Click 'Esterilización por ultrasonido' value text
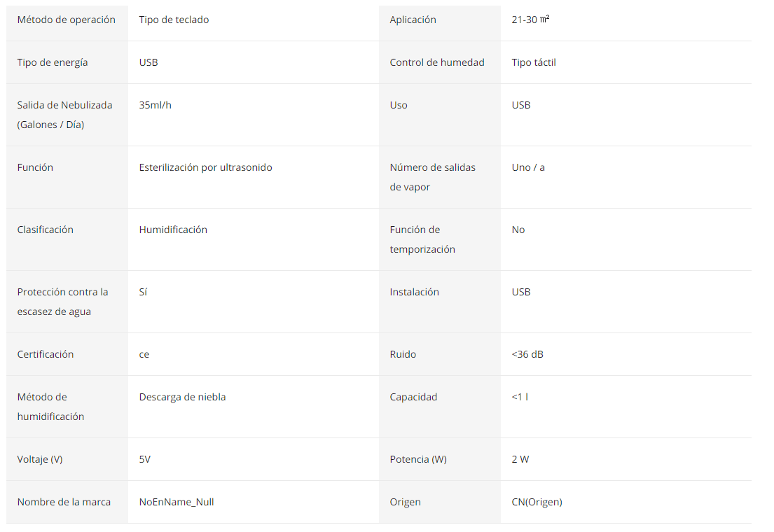 205,168
